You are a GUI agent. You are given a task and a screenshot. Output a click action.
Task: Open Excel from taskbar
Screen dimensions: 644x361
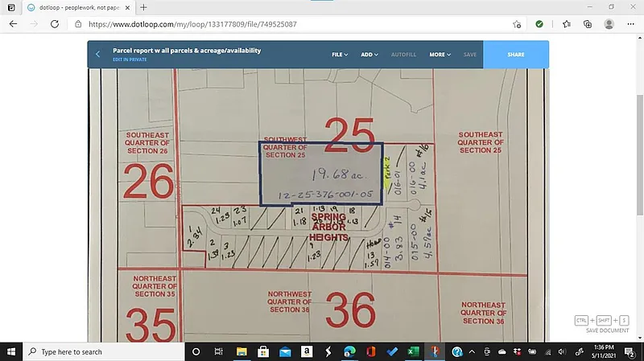(413, 351)
